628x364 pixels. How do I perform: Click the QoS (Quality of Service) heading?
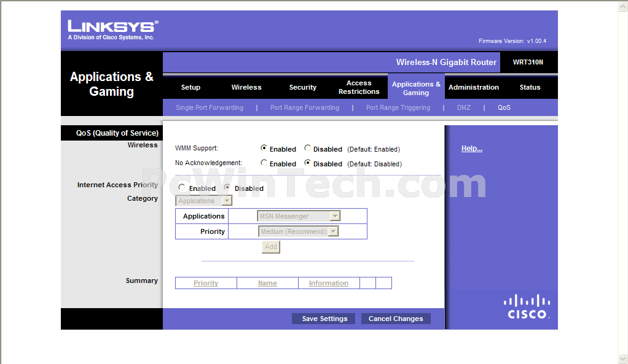(x=117, y=133)
